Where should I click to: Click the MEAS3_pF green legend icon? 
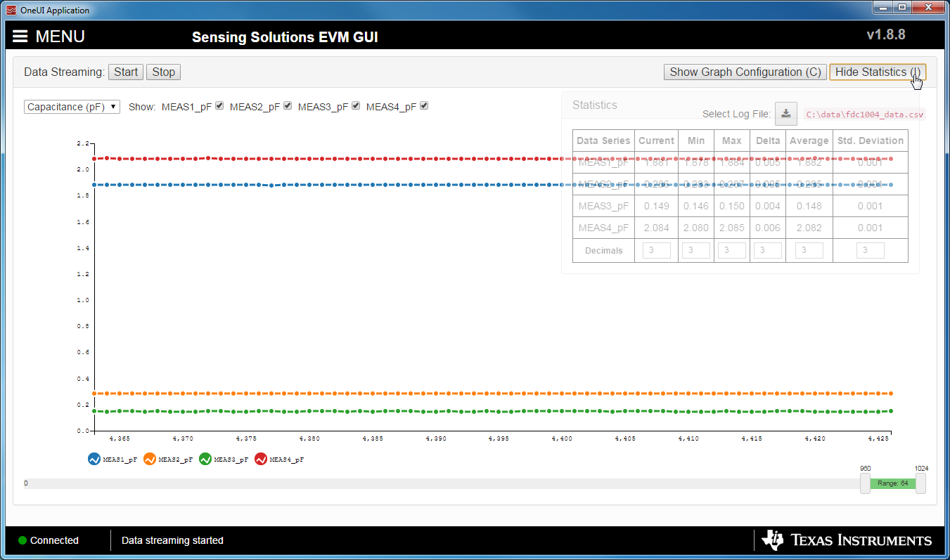205,459
